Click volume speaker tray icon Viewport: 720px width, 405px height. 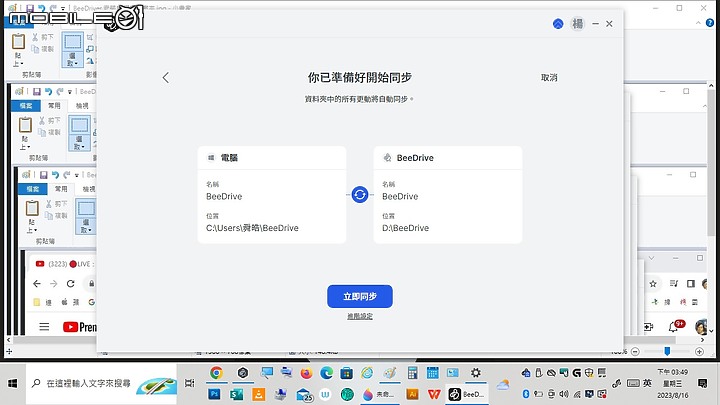564,394
